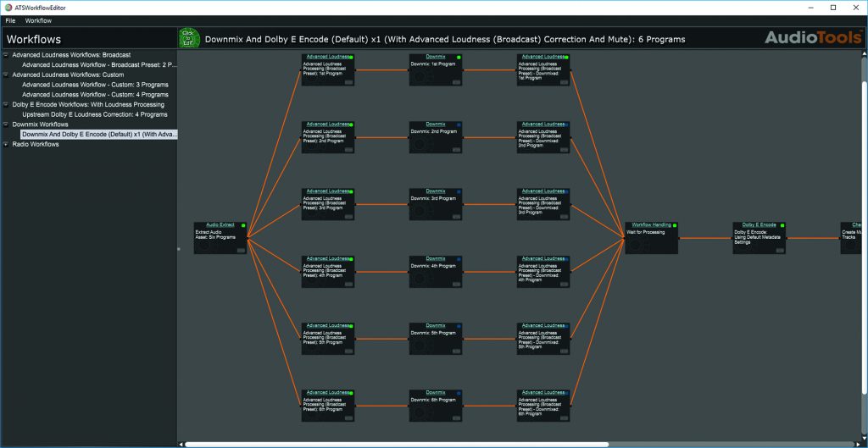Collapse Advanced Loudness Workflows: Broadcast group
868x448 pixels.
tap(6, 55)
